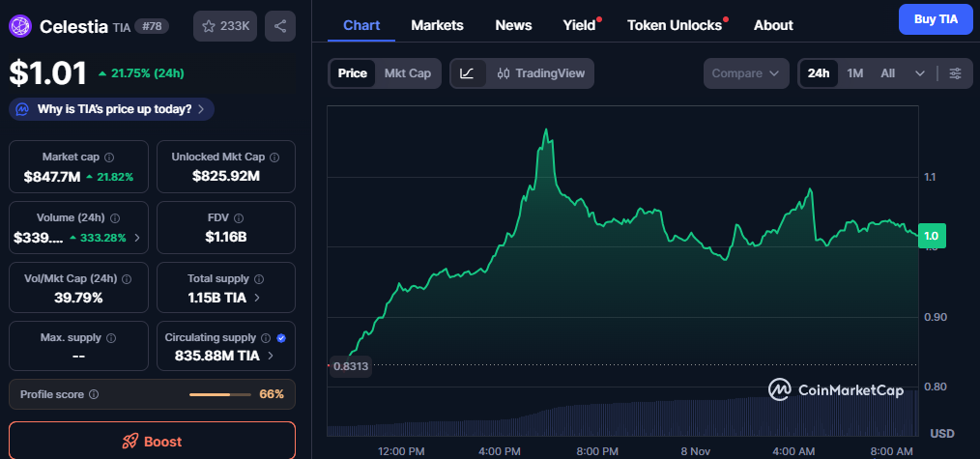Select the All time range
Viewport: 980px width, 459px height.
coord(887,73)
